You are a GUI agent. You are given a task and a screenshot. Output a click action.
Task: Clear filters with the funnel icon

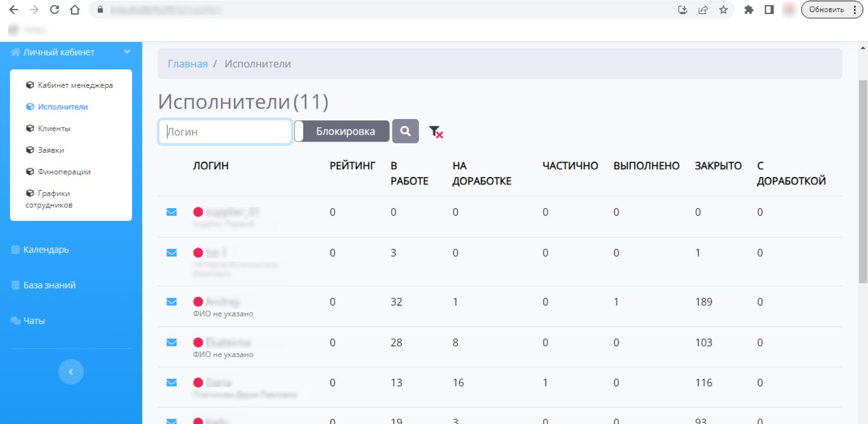pyautogui.click(x=436, y=132)
